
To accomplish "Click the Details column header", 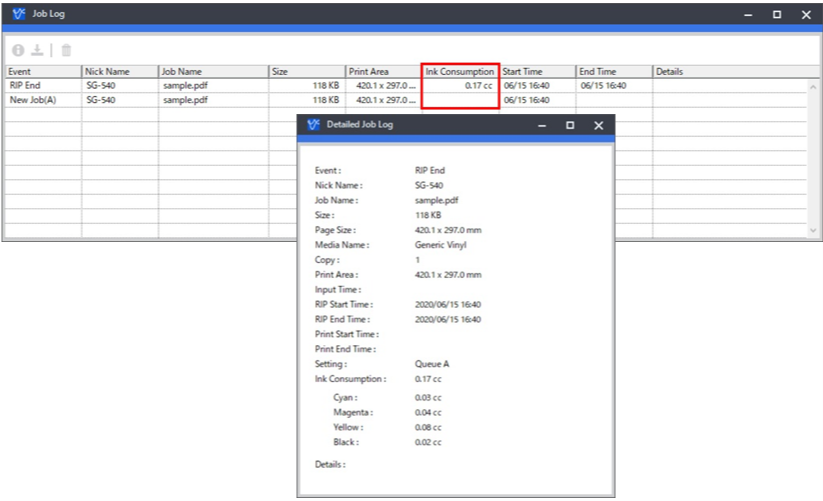I will point(730,72).
